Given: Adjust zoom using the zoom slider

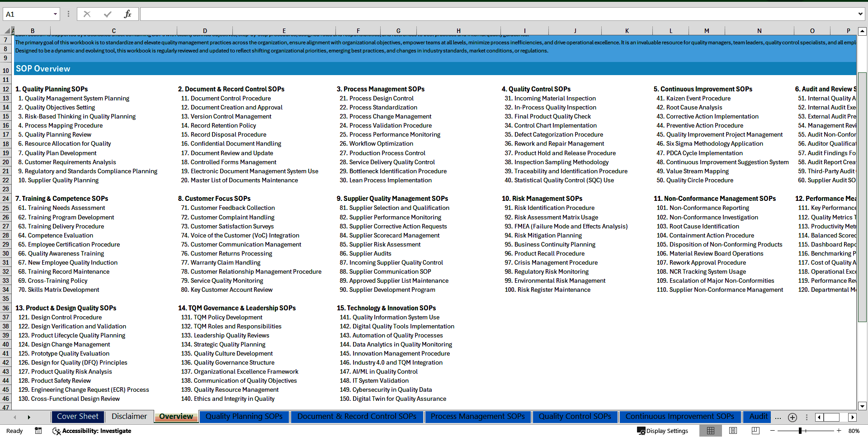Looking at the screenshot, I should 800,431.
